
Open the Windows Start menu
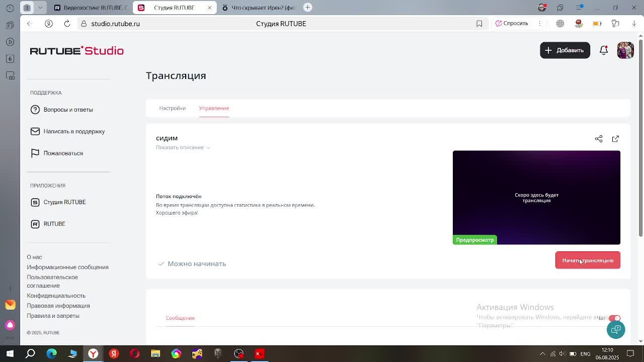pyautogui.click(x=10, y=353)
